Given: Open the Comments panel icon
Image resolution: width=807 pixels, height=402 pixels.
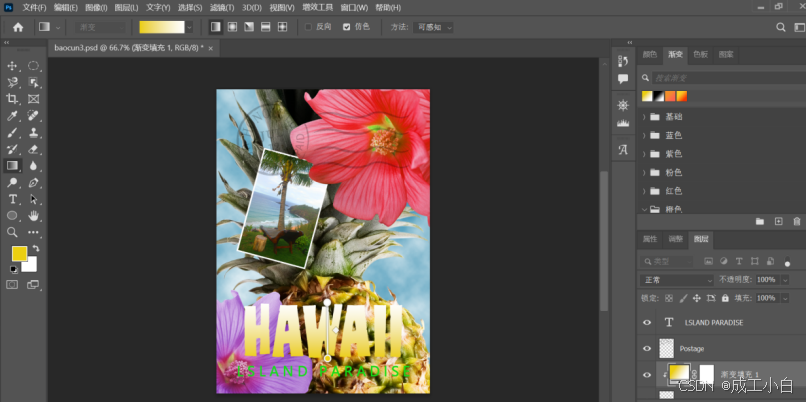Looking at the screenshot, I should tap(623, 79).
